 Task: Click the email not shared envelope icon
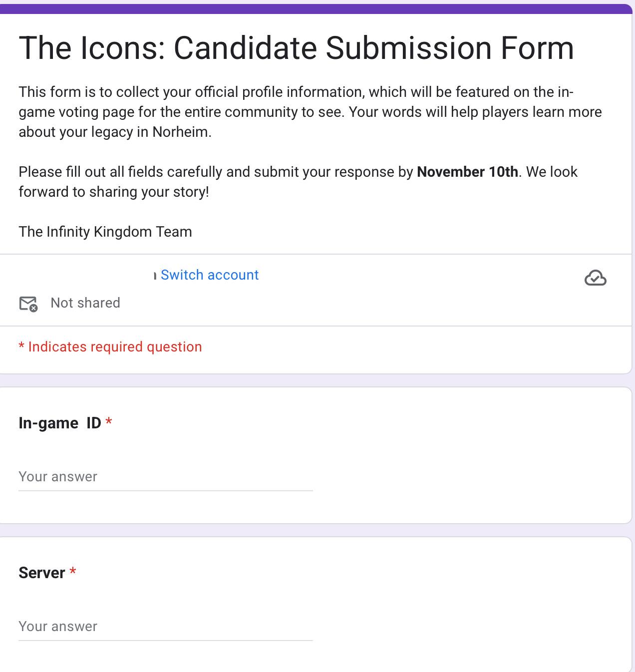click(x=28, y=303)
